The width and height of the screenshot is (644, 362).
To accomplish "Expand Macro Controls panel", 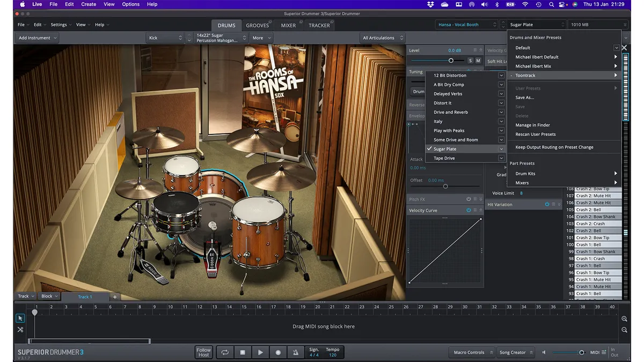I will coord(472,352).
